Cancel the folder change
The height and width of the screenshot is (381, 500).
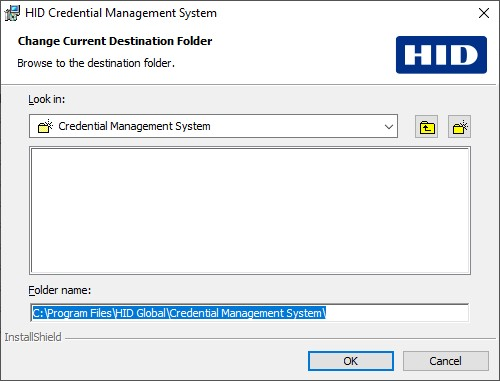(x=446, y=361)
